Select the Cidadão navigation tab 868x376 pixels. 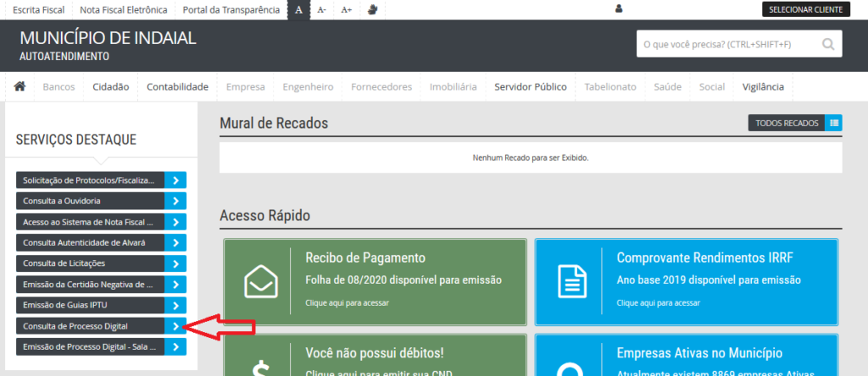coord(110,87)
